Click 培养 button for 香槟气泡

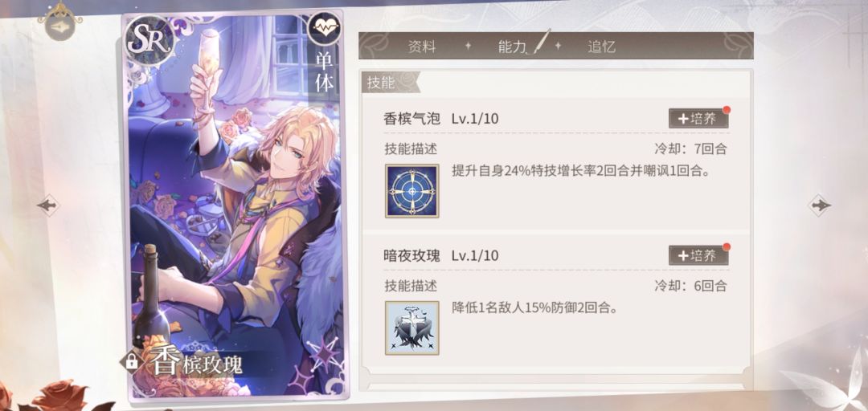tap(698, 118)
